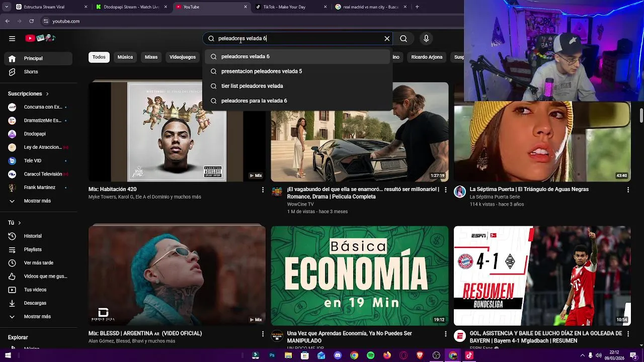Select suggestion 'tier list peleadores velada'
The height and width of the screenshot is (362, 644).
tap(298, 86)
